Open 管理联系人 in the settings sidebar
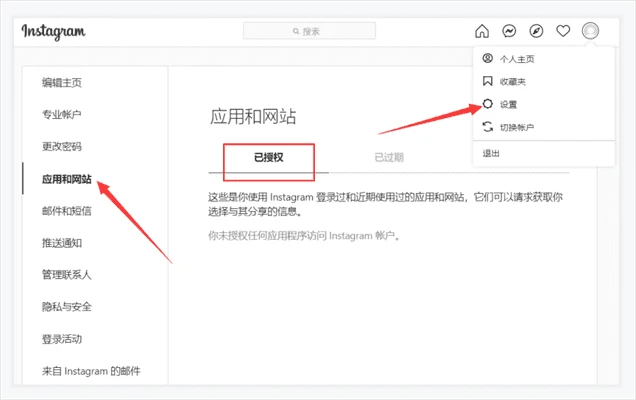Image resolution: width=636 pixels, height=400 pixels. [x=67, y=275]
